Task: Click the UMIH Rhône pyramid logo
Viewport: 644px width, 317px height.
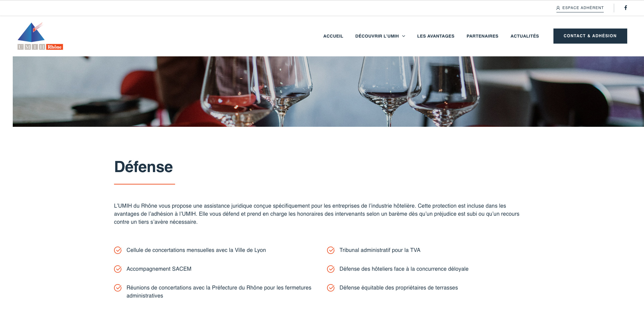Action: 40,36
